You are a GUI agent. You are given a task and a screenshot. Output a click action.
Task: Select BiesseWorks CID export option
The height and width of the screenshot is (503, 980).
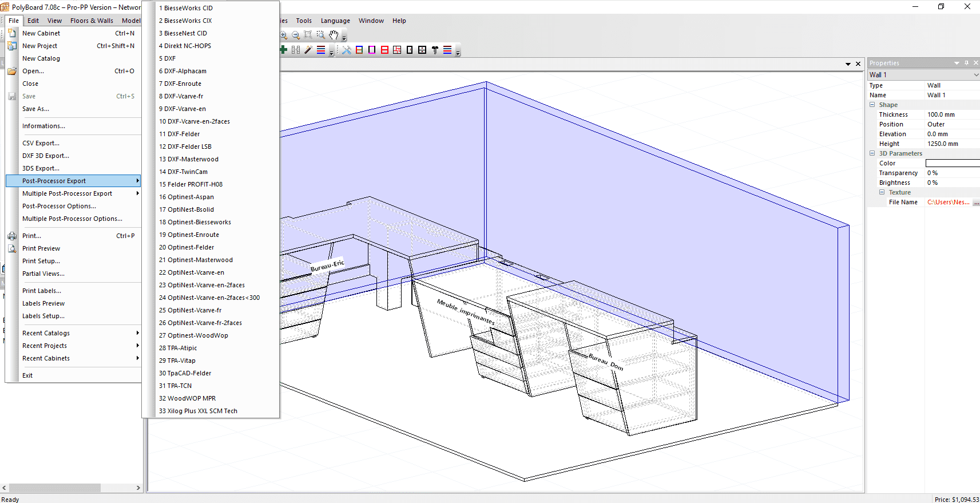click(211, 8)
